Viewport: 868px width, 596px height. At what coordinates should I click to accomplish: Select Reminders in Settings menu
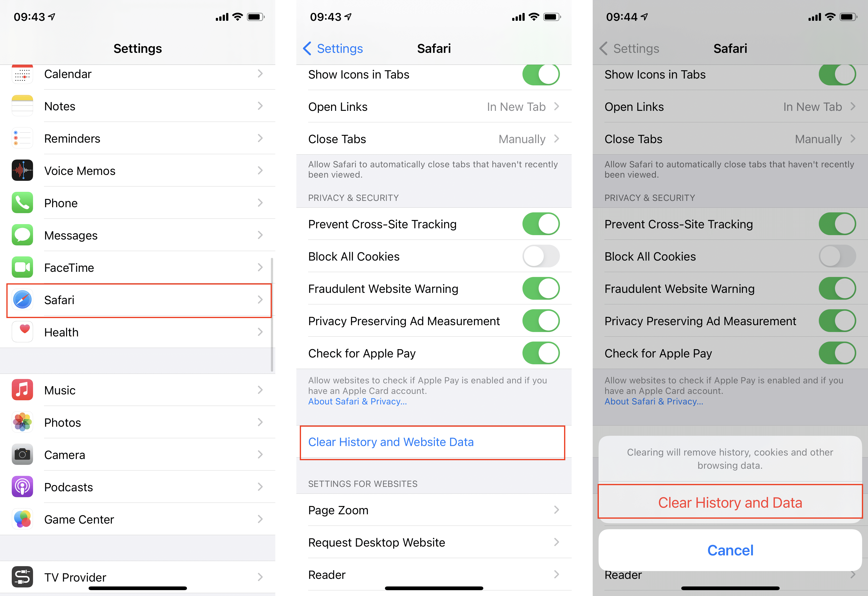[x=137, y=138]
